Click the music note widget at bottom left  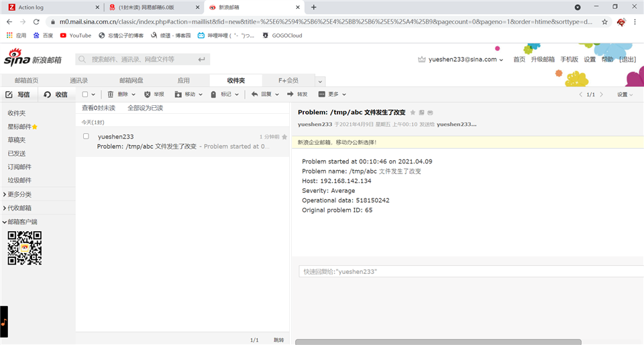click(4, 322)
